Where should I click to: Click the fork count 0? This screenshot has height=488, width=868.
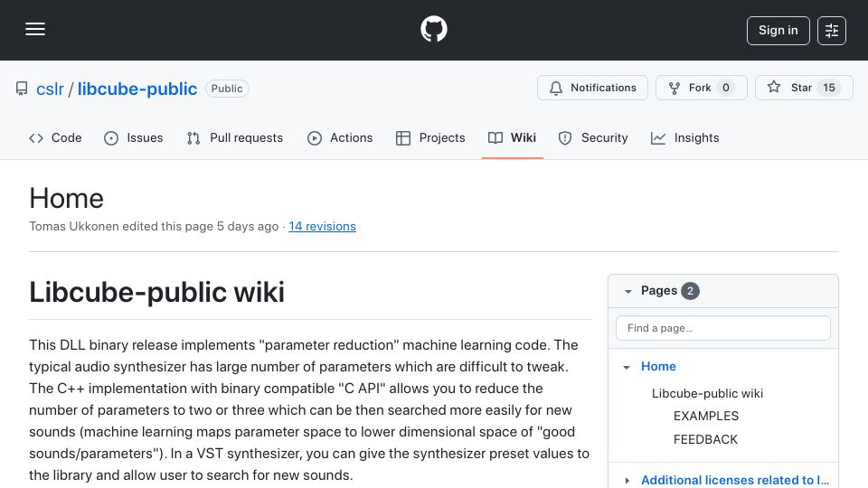(x=726, y=88)
